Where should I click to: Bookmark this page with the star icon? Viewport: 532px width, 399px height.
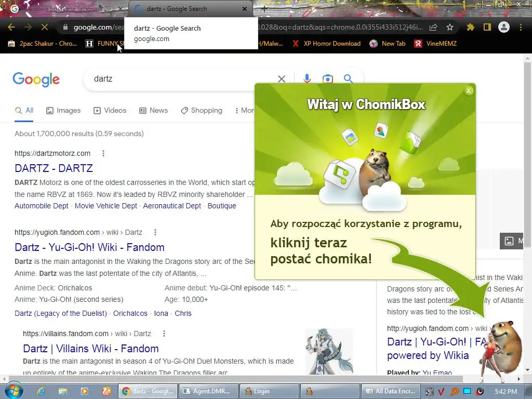(450, 27)
